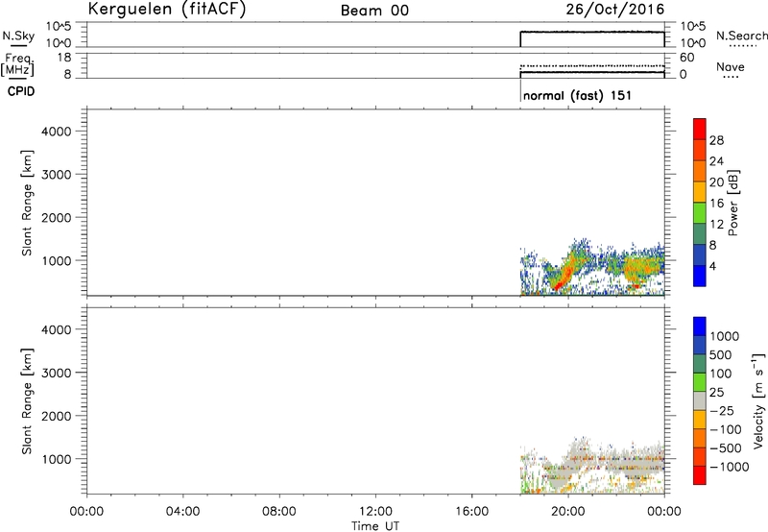Click the red top of the Power color bar
The image size is (768, 532).
700,129
